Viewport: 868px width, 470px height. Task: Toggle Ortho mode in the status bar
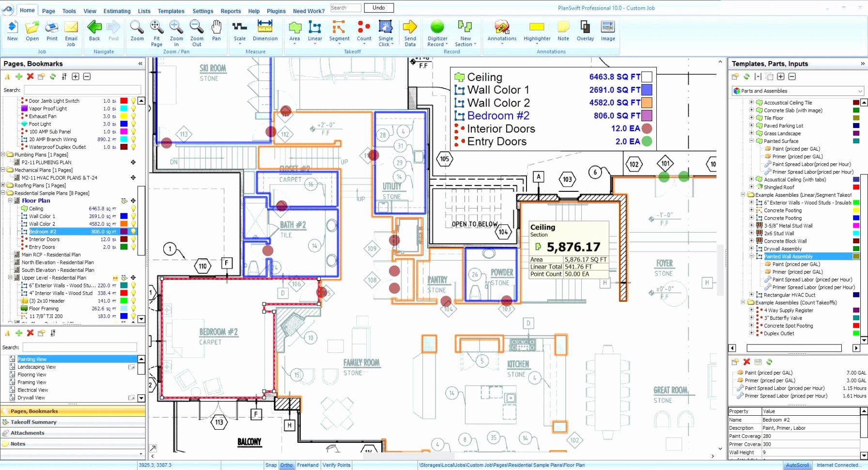click(286, 465)
